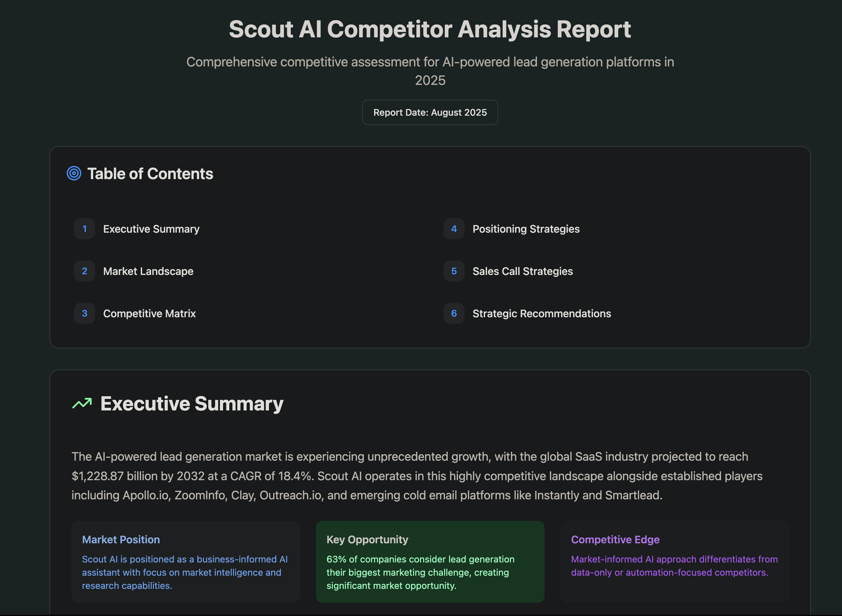Click the subtitle starting with Comprehensive competitive assessment
This screenshot has height=616, width=842.
click(430, 71)
